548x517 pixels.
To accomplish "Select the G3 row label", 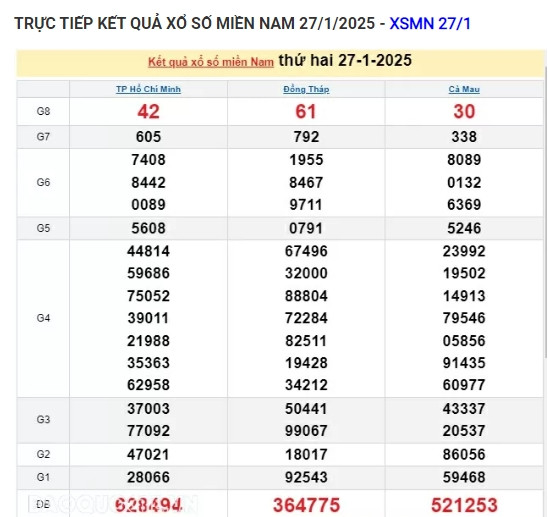I will [x=43, y=419].
